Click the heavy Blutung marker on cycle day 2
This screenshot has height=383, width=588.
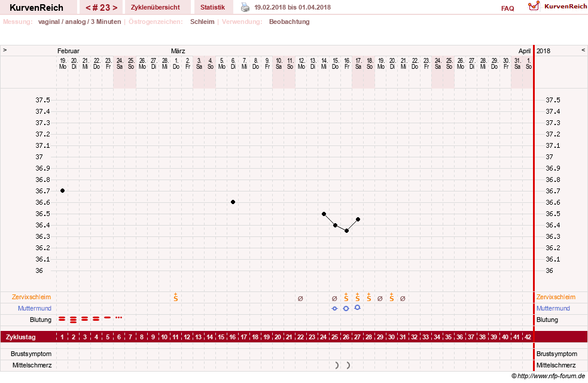click(x=74, y=320)
